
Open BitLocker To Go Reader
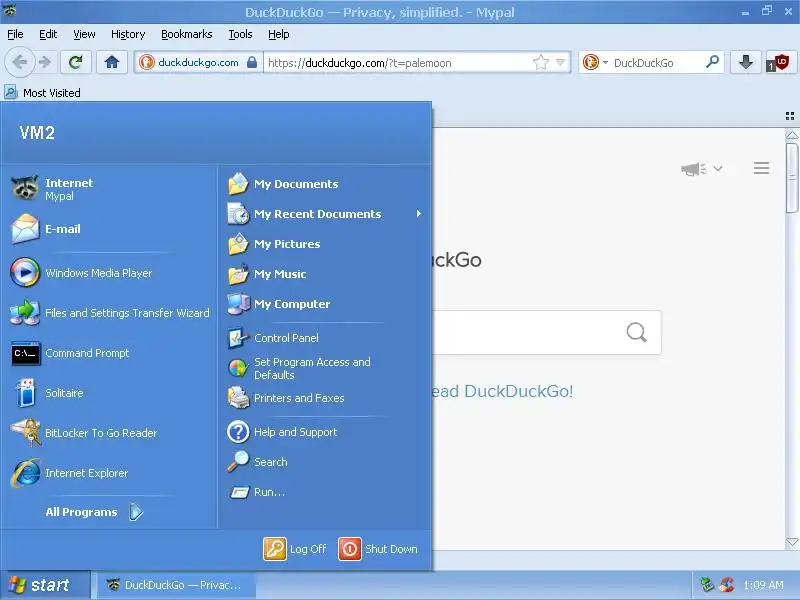110,433
